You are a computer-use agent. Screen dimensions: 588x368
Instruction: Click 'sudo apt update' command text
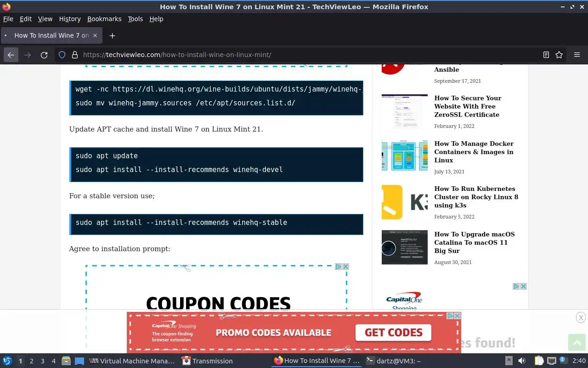pos(107,156)
